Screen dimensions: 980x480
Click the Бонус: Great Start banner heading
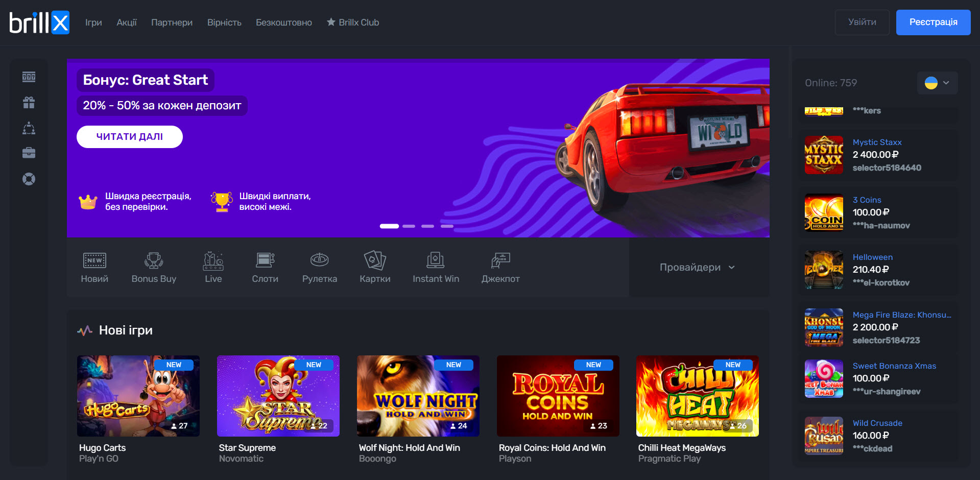pos(146,80)
